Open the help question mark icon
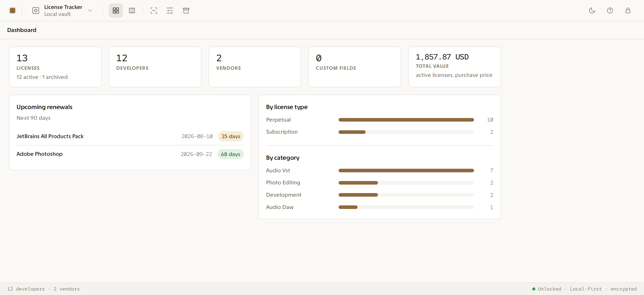 click(610, 11)
